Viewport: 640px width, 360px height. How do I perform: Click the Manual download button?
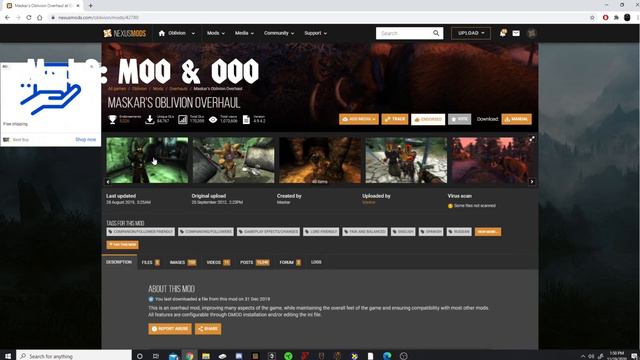pyautogui.click(x=516, y=119)
